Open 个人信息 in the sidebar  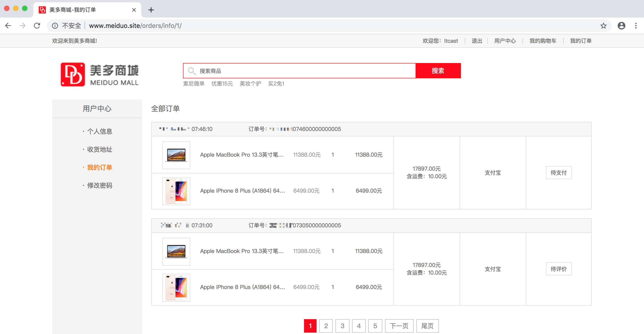pos(99,131)
